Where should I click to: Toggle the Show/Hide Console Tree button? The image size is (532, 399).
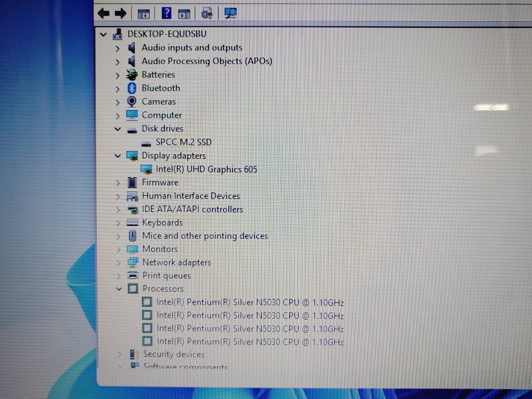(x=144, y=14)
